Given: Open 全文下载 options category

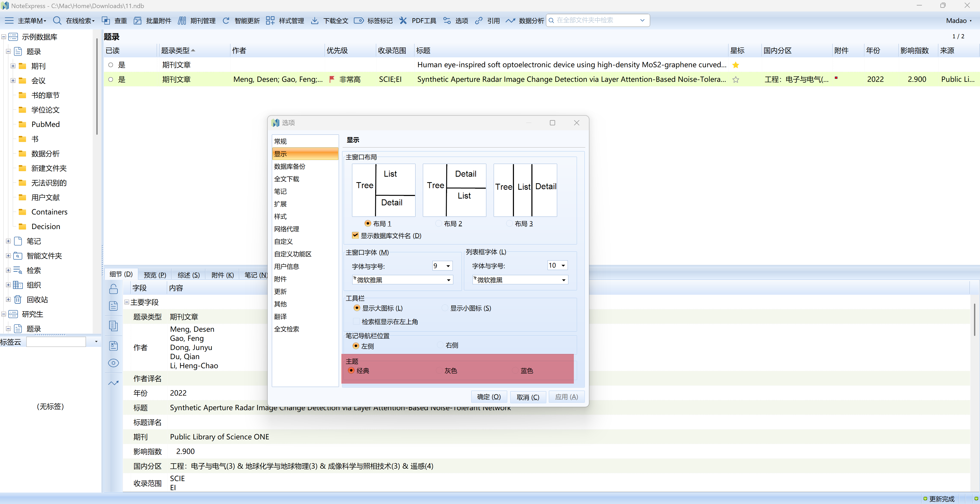Looking at the screenshot, I should coord(305,179).
